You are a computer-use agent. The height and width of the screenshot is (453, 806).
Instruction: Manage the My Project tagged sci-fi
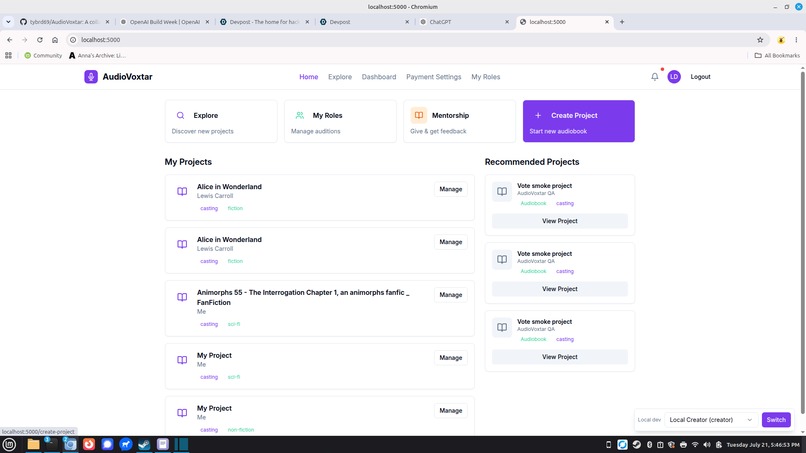[x=450, y=357]
